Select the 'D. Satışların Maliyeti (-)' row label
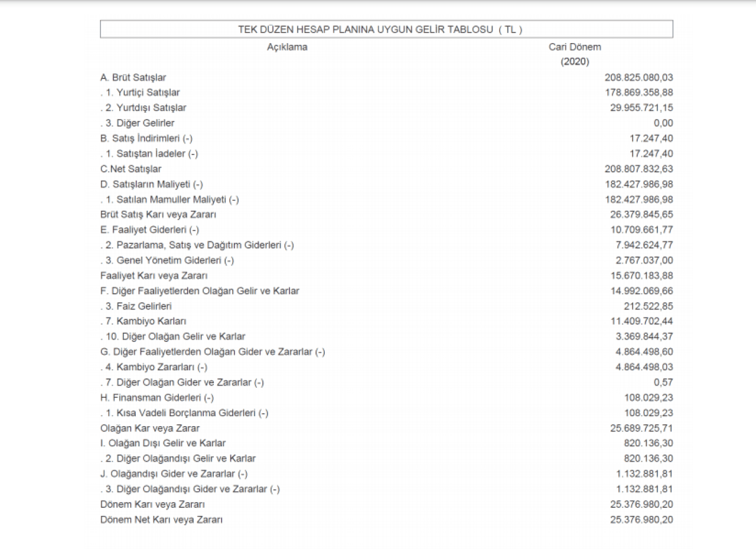 click(x=152, y=184)
